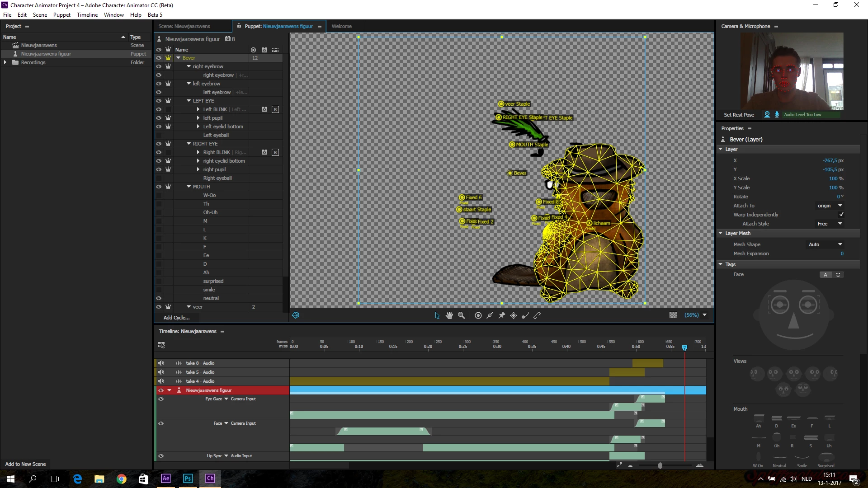Image resolution: width=868 pixels, height=488 pixels.
Task: Select the Zoom magnifier tool
Action: click(461, 315)
